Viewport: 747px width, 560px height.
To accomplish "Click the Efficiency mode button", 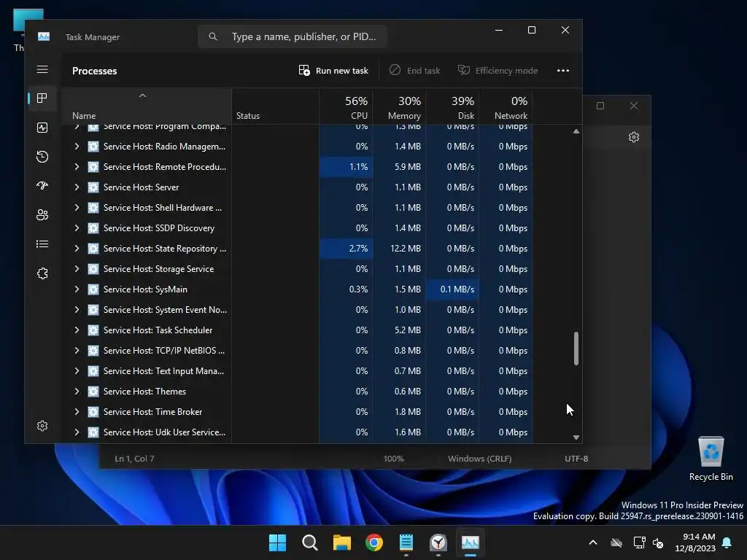I will point(498,71).
